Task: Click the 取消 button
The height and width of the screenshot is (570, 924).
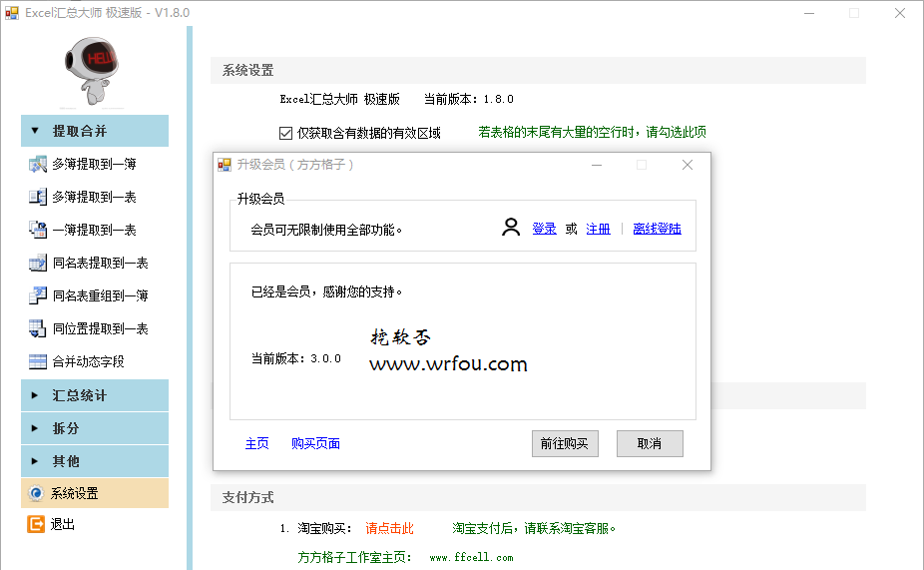Action: (650, 444)
